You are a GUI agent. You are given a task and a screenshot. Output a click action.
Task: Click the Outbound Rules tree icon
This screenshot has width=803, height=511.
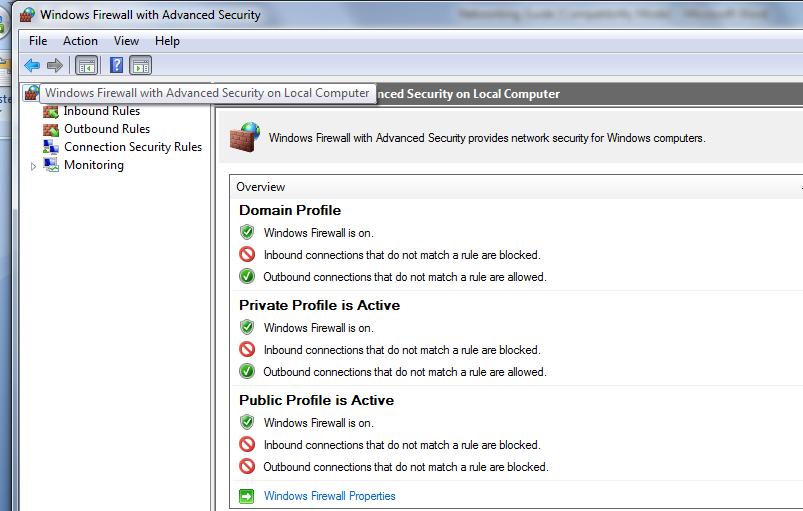click(51, 129)
